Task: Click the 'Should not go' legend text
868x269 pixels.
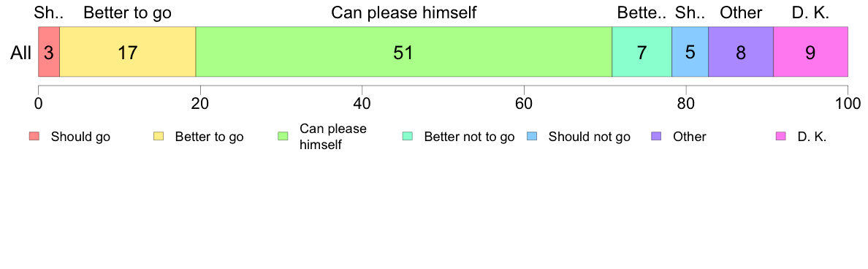Action: pyautogui.click(x=589, y=137)
